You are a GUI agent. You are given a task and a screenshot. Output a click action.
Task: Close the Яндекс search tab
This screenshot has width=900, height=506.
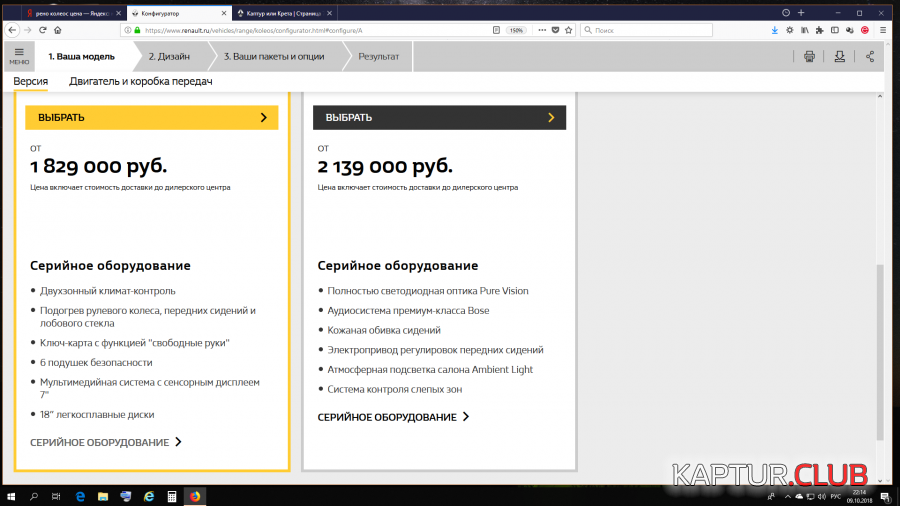118,13
